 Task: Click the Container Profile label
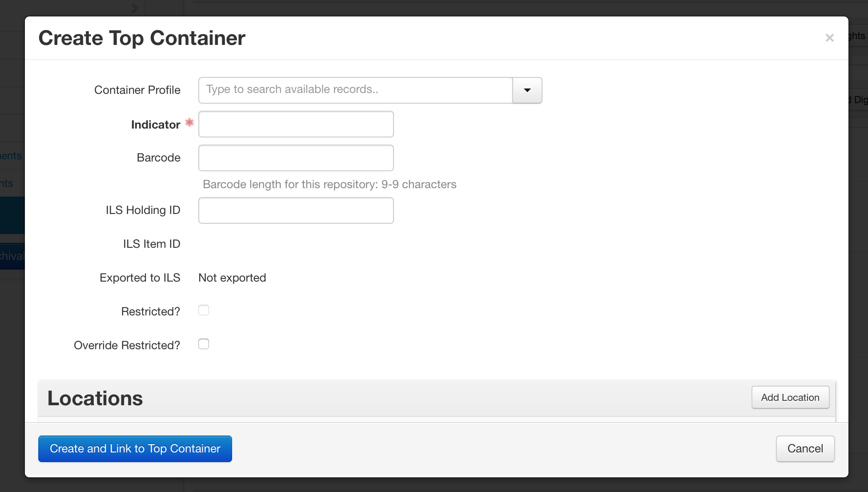137,90
